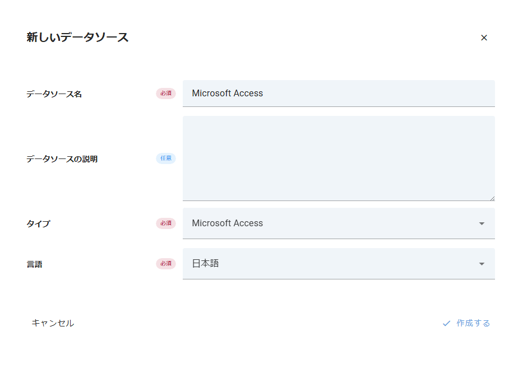Click the データソース名 field label

coord(54,94)
